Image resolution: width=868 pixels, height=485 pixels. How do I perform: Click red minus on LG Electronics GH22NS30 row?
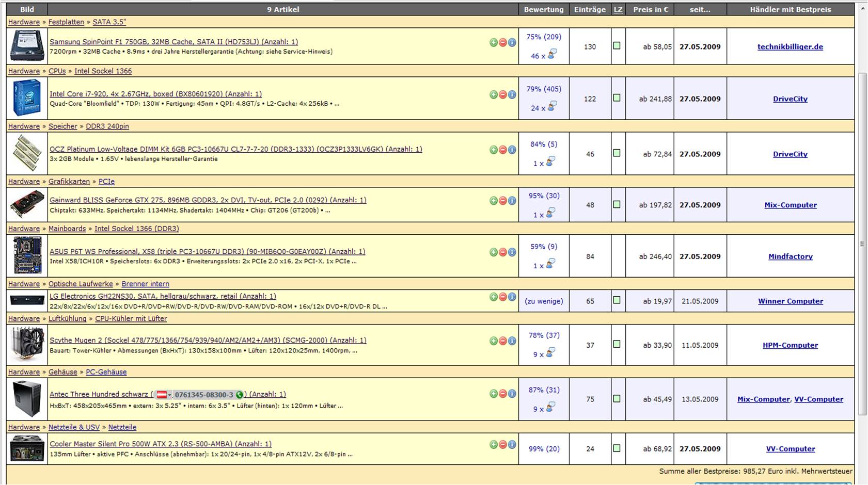tap(503, 297)
